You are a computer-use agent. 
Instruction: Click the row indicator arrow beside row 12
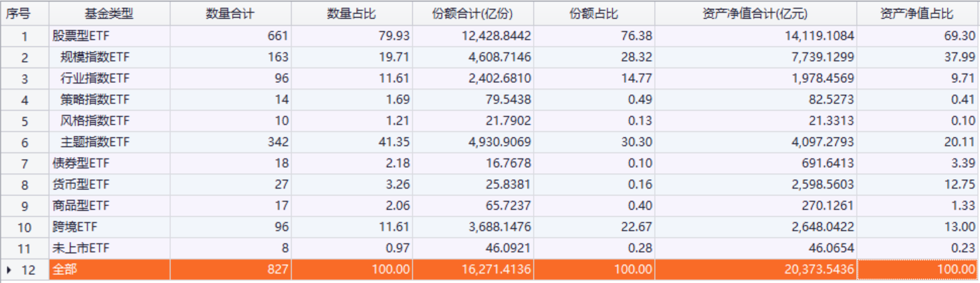click(x=9, y=270)
